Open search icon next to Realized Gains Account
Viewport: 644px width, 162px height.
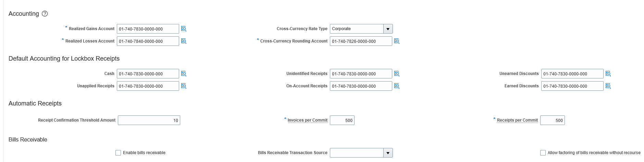[184, 29]
